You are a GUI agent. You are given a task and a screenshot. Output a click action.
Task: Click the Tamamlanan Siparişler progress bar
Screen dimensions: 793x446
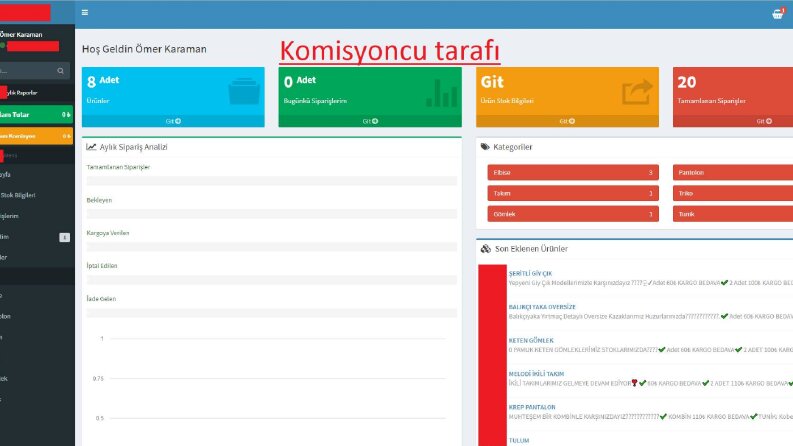pyautogui.click(x=272, y=181)
